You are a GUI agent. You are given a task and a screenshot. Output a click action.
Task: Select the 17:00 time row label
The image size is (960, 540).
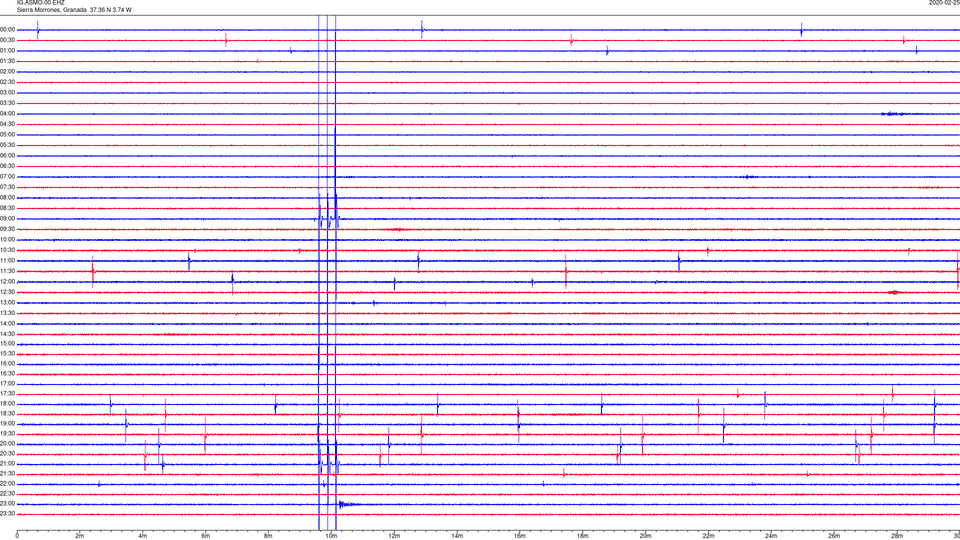pyautogui.click(x=8, y=384)
